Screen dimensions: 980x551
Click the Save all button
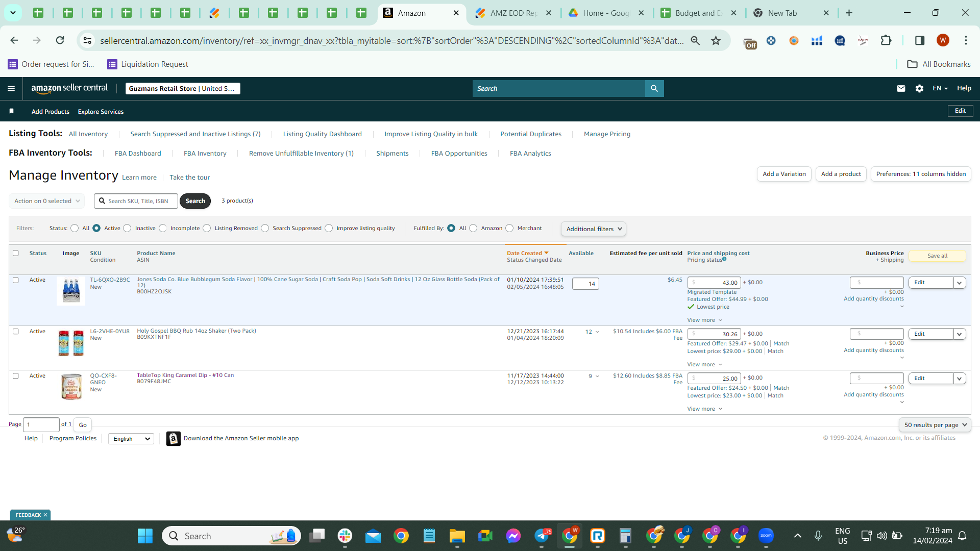[x=937, y=256]
